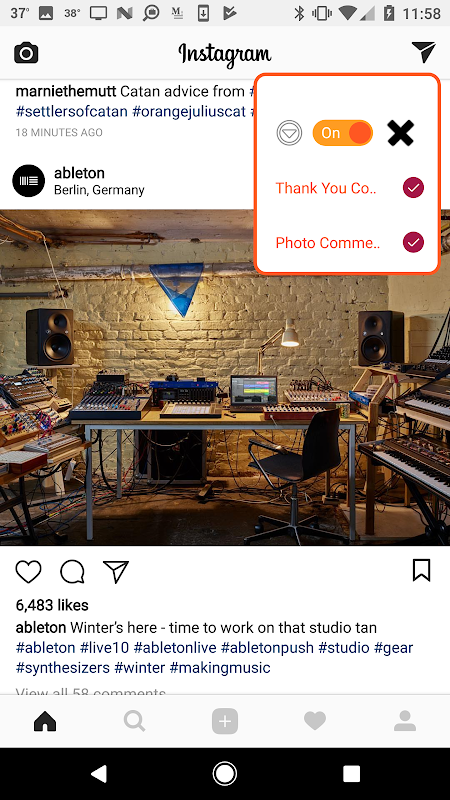
Task: Open the ableton profile avatar
Action: [29, 181]
